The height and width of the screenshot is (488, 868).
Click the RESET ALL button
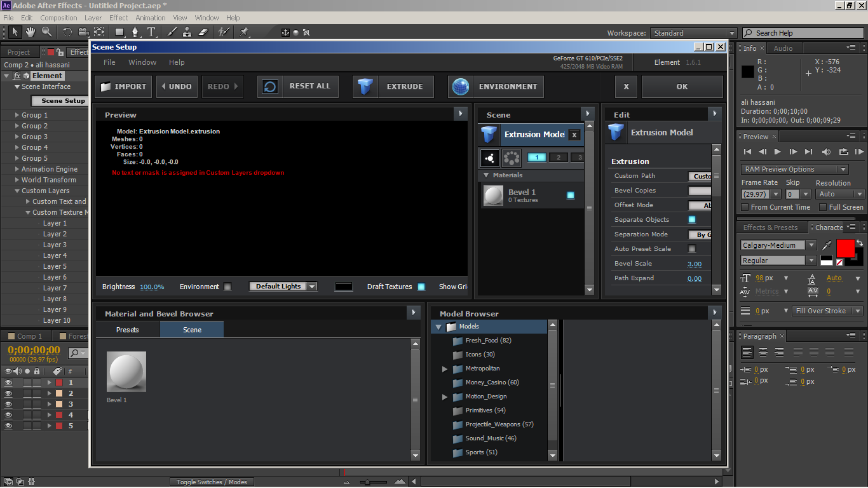point(298,86)
